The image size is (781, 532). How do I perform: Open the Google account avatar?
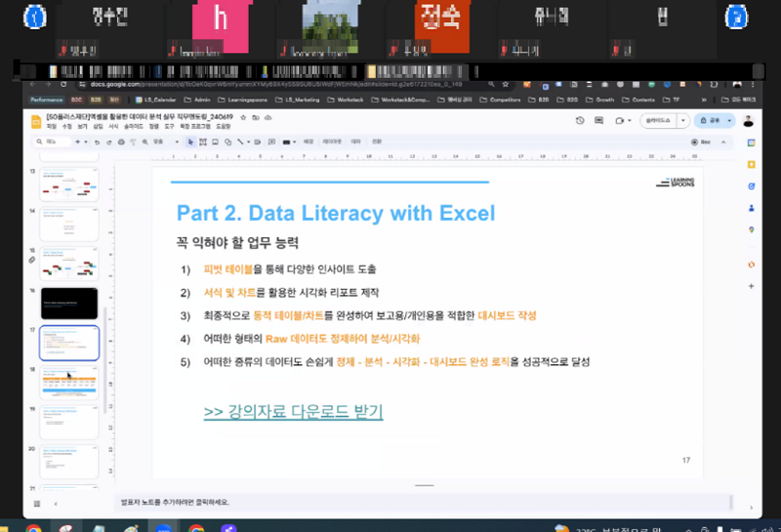(748, 120)
